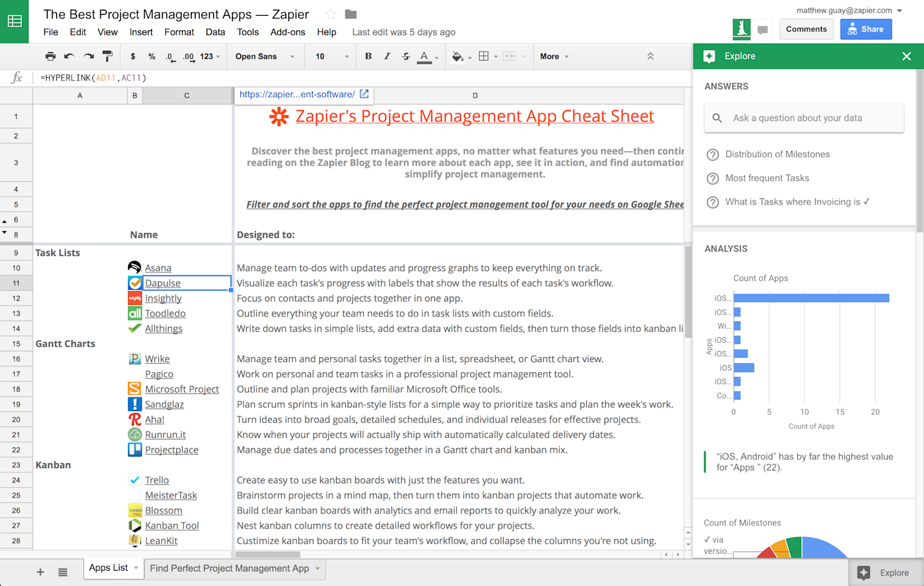The image size is (924, 586).
Task: Close the Explore panel with the X
Action: pyautogui.click(x=907, y=56)
